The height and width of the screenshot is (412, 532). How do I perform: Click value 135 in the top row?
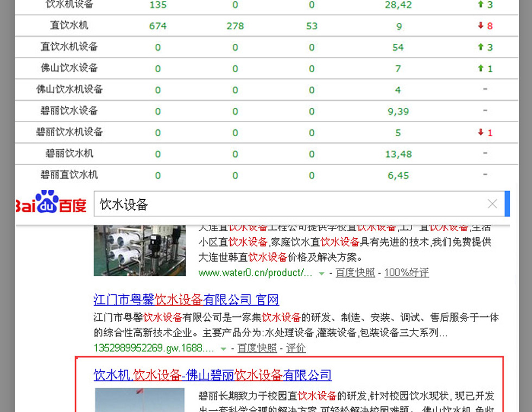(x=158, y=5)
